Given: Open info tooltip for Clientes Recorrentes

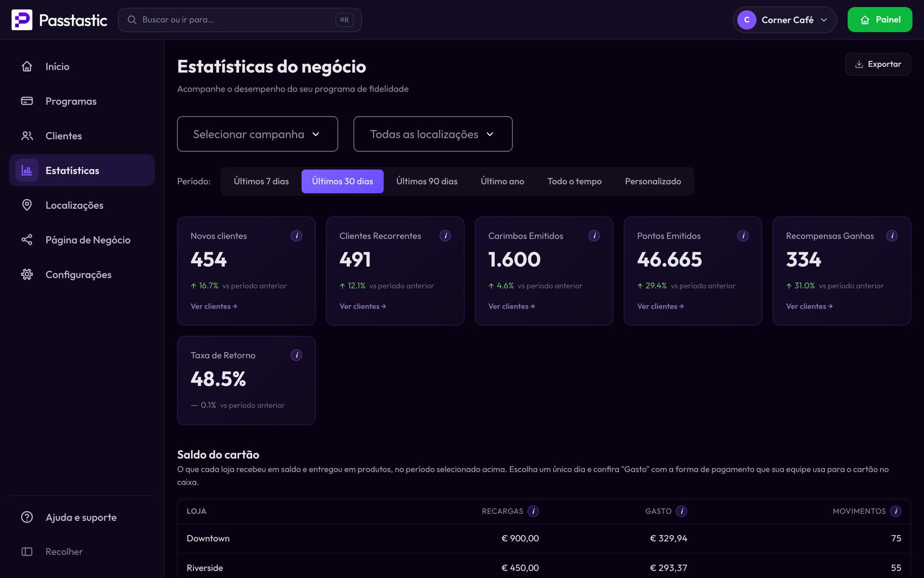Looking at the screenshot, I should pyautogui.click(x=445, y=236).
